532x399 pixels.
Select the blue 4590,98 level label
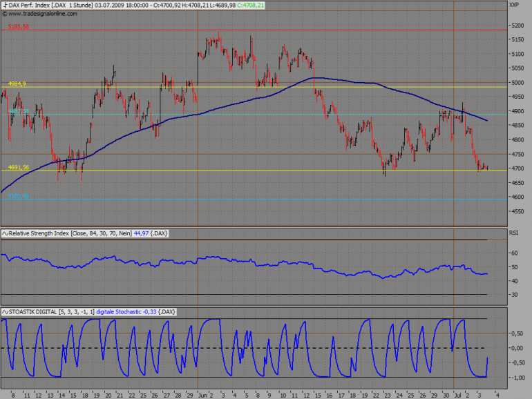pos(19,195)
